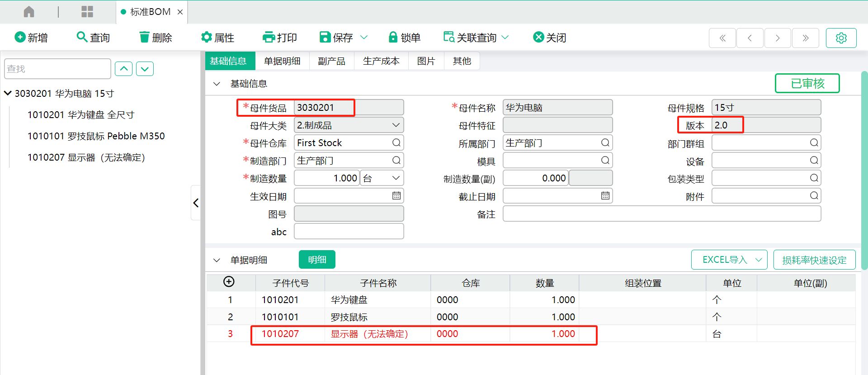Open 属性 properties settings
This screenshot has height=375, width=868.
pos(217,38)
